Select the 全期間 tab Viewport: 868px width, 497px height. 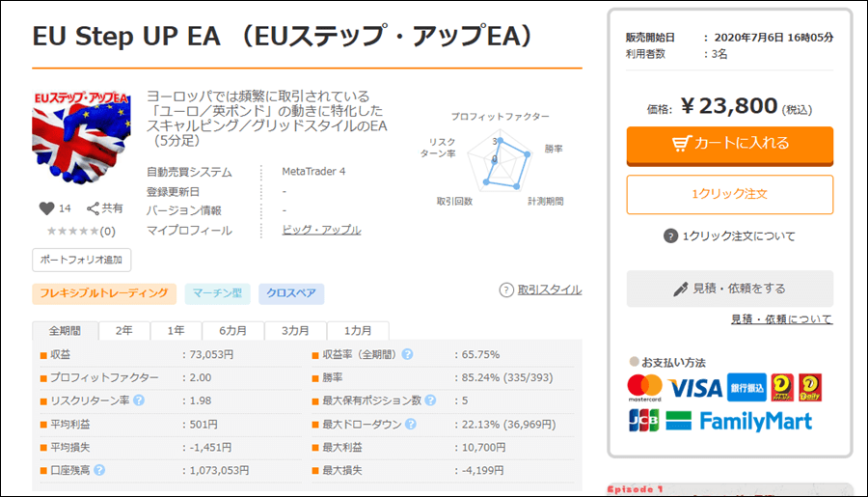tap(66, 330)
